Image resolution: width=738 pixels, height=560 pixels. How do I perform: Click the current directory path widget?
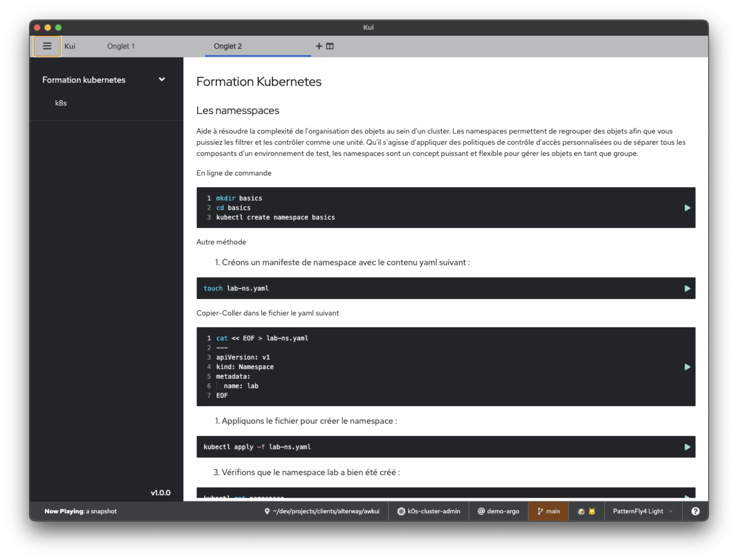[x=322, y=511]
